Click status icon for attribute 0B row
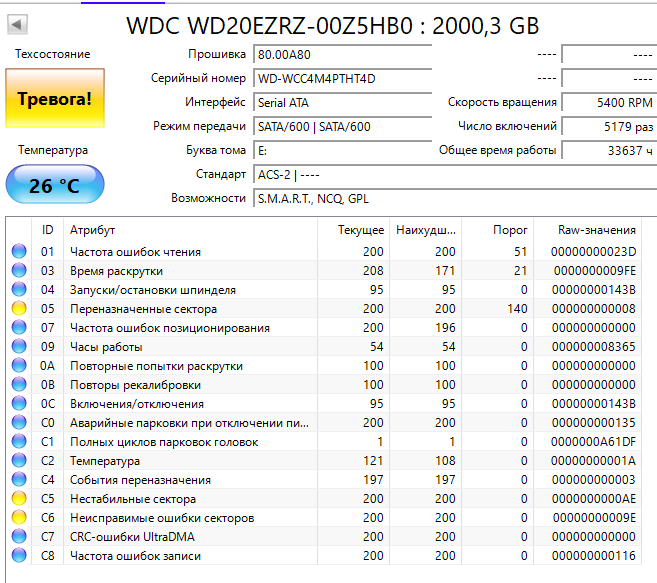The width and height of the screenshot is (657, 583). [19, 384]
